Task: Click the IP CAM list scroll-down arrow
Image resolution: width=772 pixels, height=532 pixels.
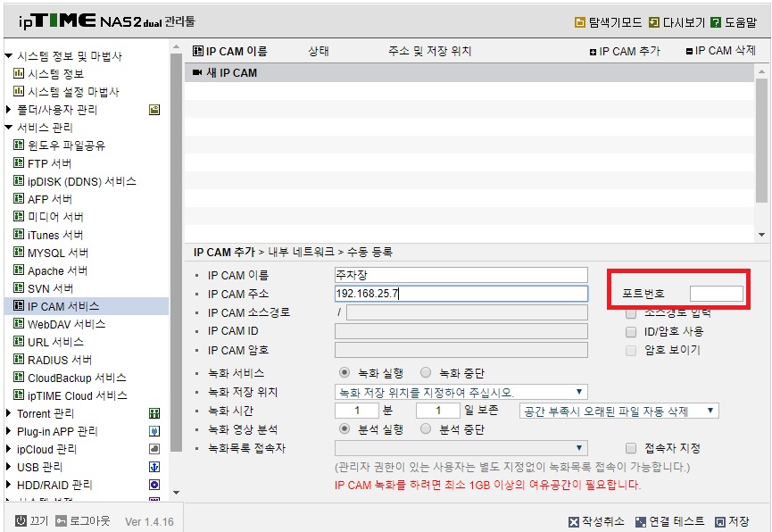Action: tap(761, 235)
